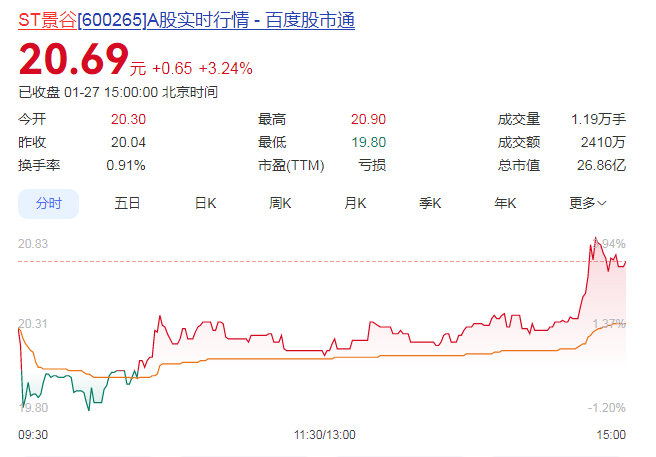656x457 pixels.
Task: Click the 15:00 time axis label
Action: [x=611, y=435]
